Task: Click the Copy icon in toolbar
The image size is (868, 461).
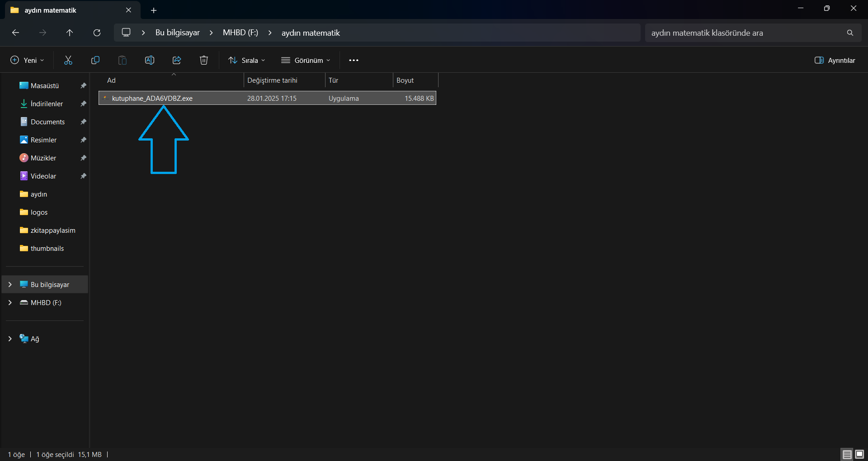Action: pyautogui.click(x=95, y=60)
